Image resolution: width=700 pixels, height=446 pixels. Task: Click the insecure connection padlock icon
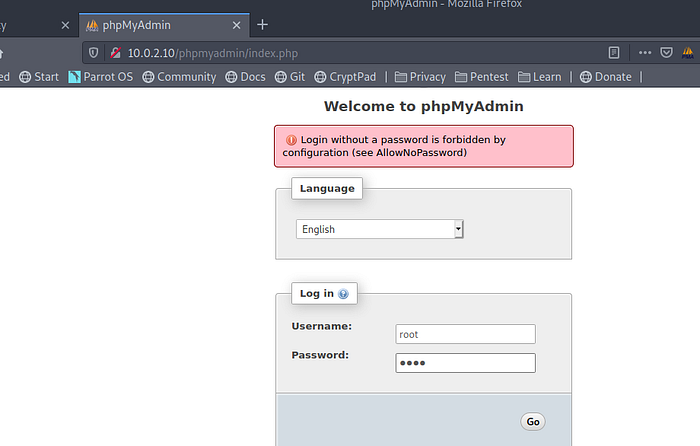115,52
